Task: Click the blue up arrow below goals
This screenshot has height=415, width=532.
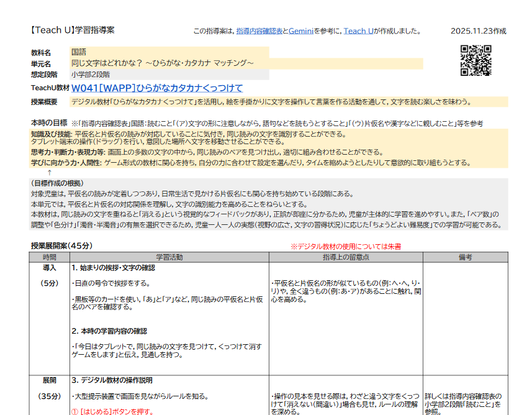Action: (49, 172)
